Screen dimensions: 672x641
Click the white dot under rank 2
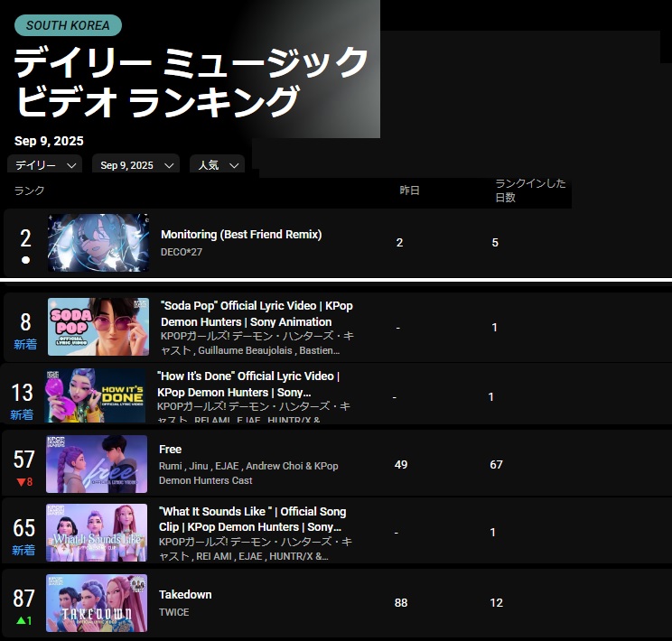click(x=25, y=260)
